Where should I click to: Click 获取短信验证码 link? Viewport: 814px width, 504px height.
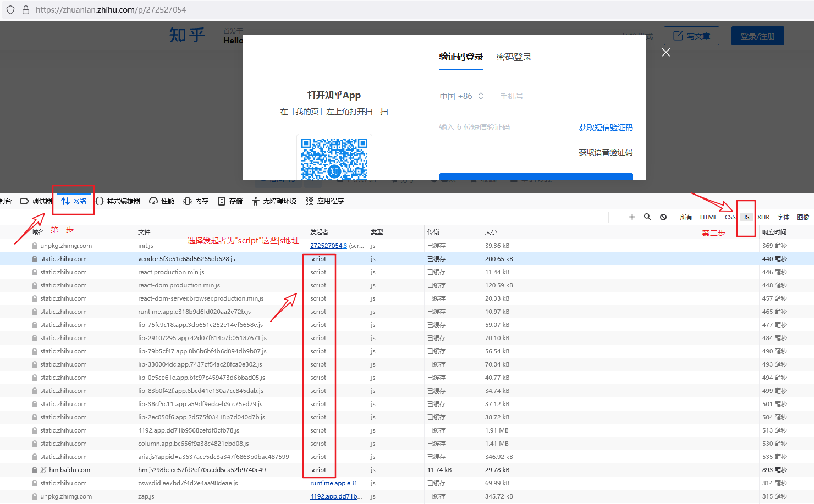point(606,128)
